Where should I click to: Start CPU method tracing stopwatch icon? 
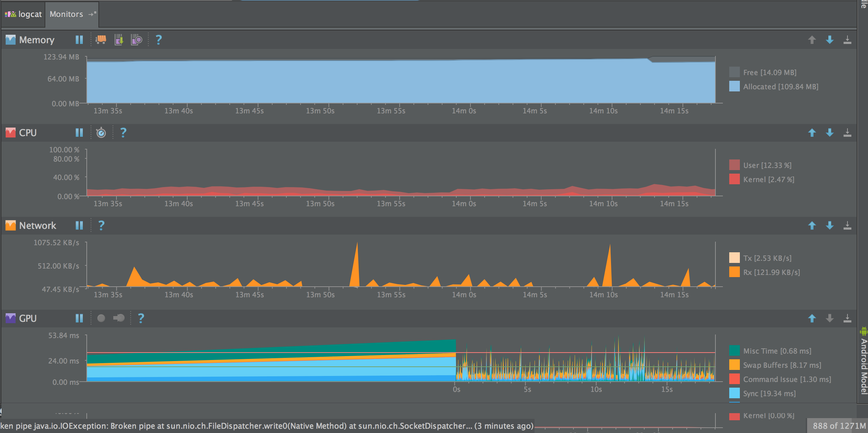[101, 133]
